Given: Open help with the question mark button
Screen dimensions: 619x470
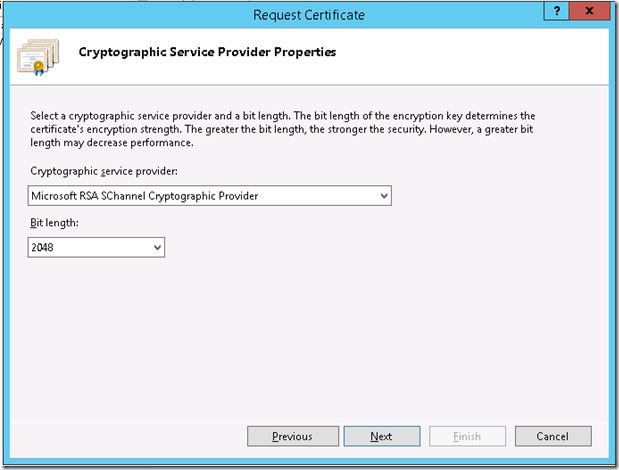Looking at the screenshot, I should coord(557,11).
